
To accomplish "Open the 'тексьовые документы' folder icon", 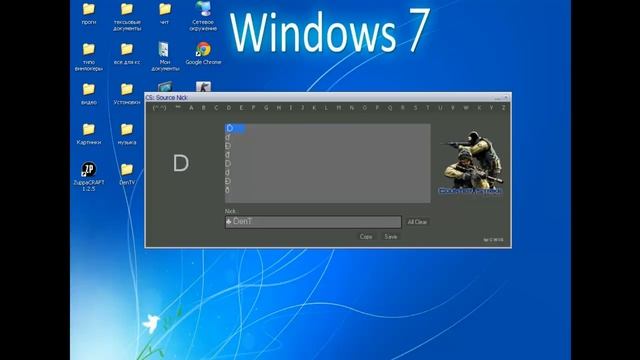I will click(127, 17).
